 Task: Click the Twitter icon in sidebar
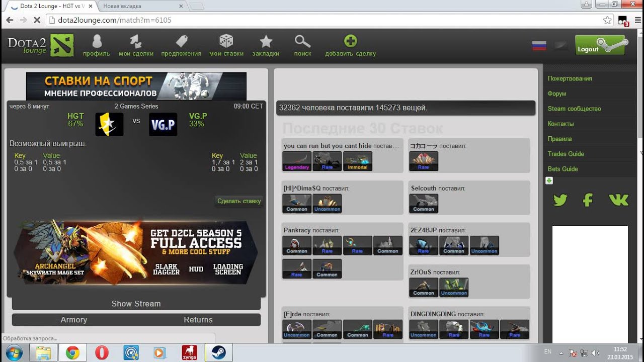(x=560, y=200)
